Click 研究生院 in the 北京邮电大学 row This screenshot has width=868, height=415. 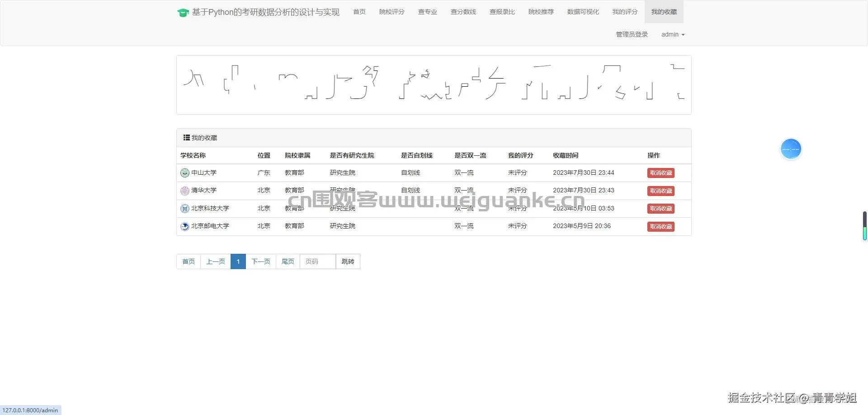(x=343, y=226)
